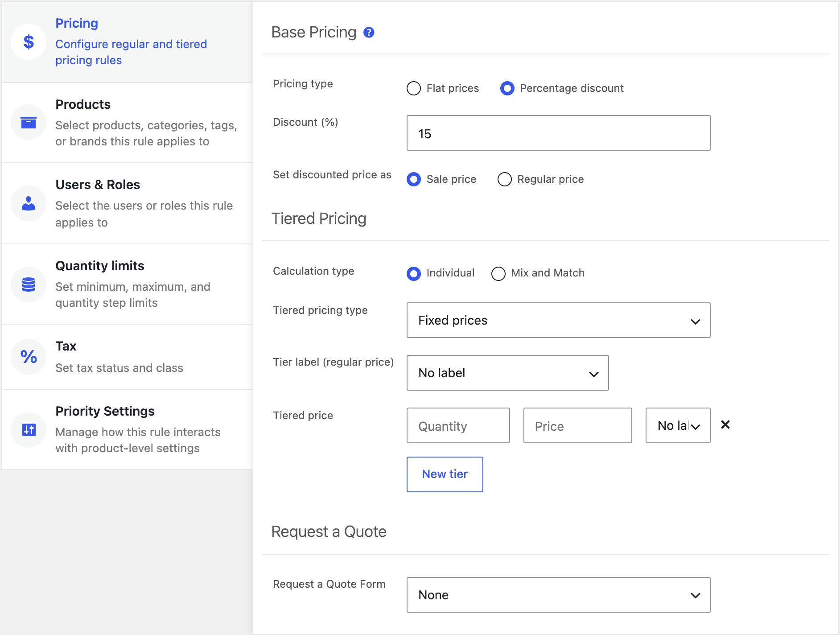Viewport: 840px width, 635px height.
Task: Click the Discount (%) input field
Action: pyautogui.click(x=558, y=133)
